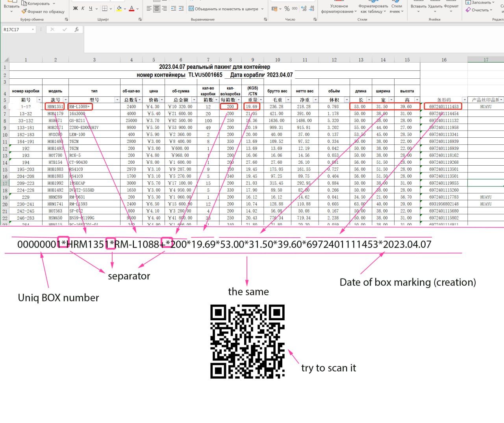The height and width of the screenshot is (423, 504).
Task: Expand merge and center options arrow
Action: click(263, 9)
